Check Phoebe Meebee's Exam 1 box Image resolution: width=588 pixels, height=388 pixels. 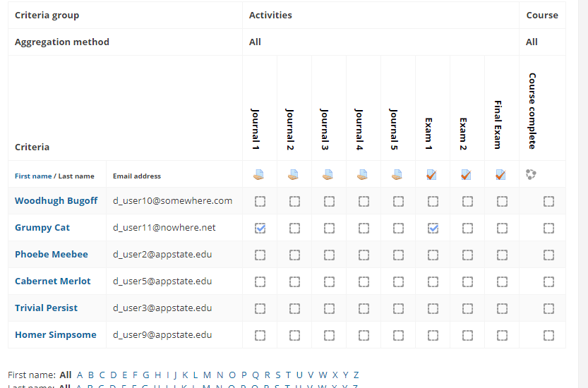tap(433, 255)
